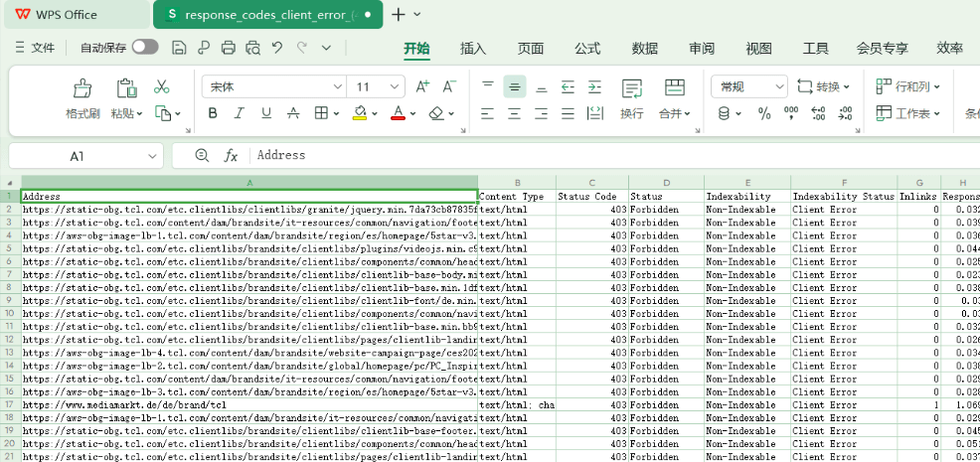Open the File (文件) menu
The height and width of the screenshot is (462, 980).
[x=36, y=48]
